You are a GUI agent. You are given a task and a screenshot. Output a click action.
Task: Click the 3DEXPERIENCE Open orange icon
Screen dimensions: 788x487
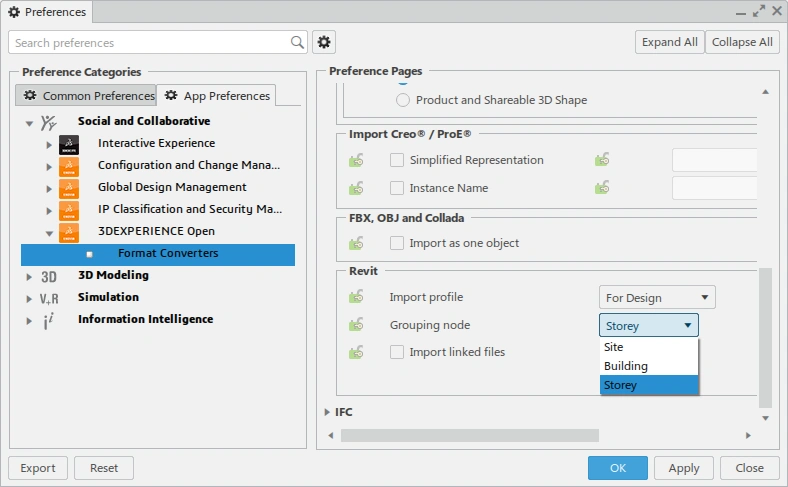tap(69, 232)
